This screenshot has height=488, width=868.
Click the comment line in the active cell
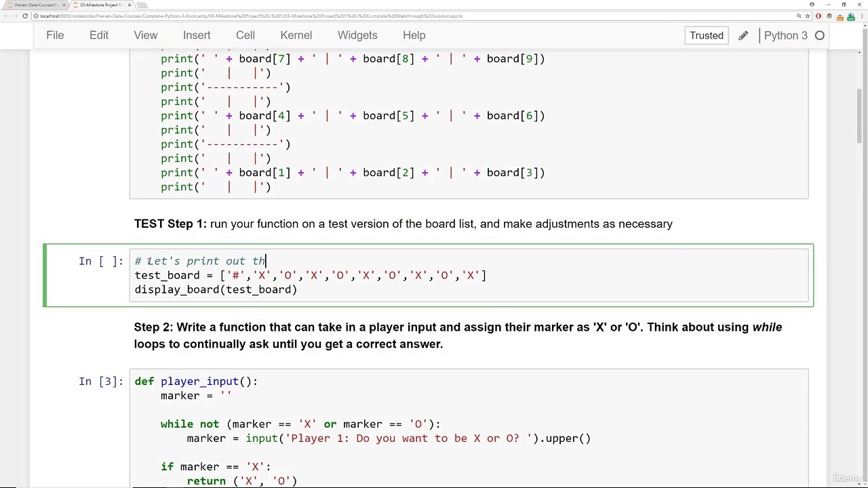[200, 261]
